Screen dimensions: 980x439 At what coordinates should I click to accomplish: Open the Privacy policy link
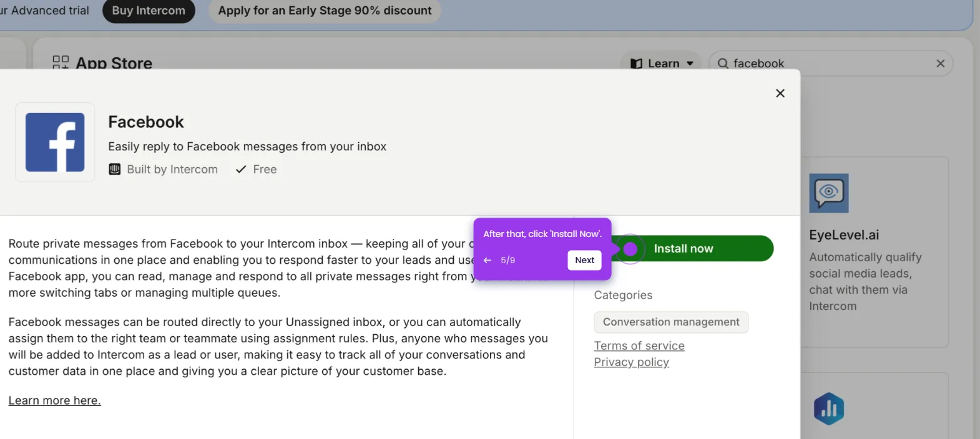632,362
